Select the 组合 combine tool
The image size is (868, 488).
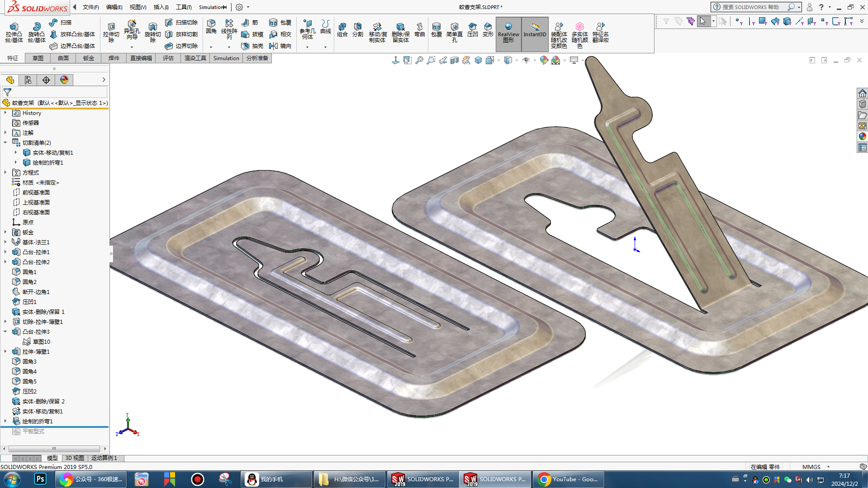coord(342,30)
